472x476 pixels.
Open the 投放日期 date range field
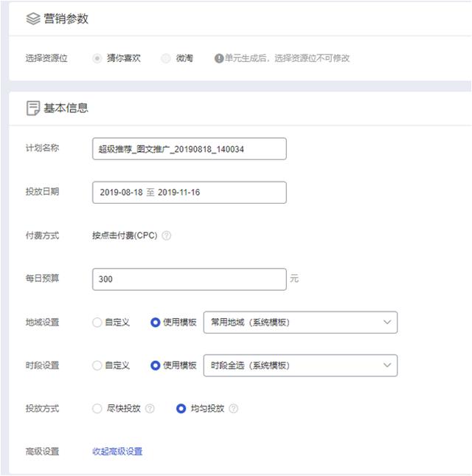tap(190, 193)
